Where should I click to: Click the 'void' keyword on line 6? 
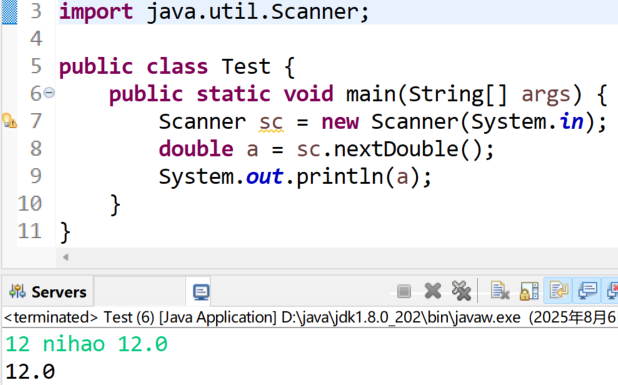(x=308, y=94)
